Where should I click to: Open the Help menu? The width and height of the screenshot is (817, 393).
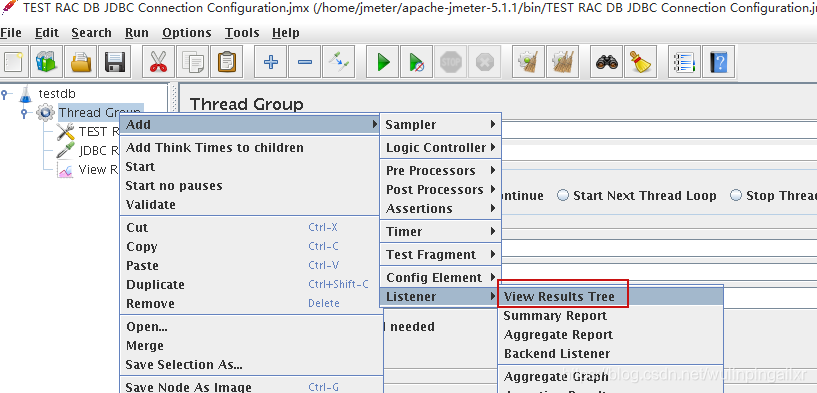pyautogui.click(x=286, y=33)
